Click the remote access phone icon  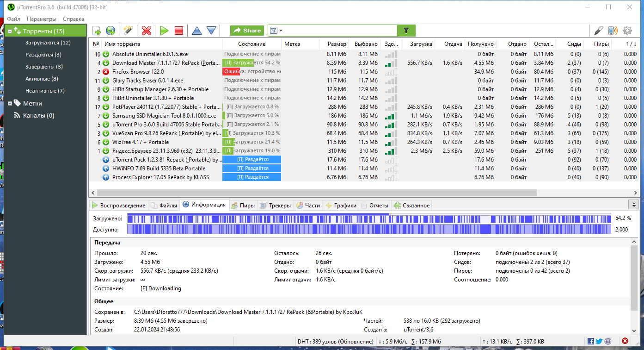[x=613, y=31]
